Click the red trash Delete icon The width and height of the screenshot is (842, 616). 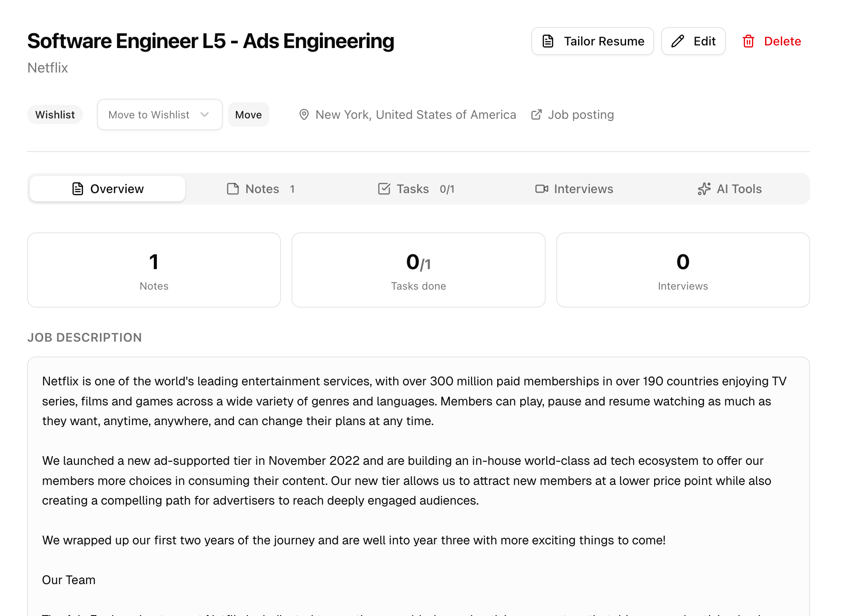tap(748, 41)
